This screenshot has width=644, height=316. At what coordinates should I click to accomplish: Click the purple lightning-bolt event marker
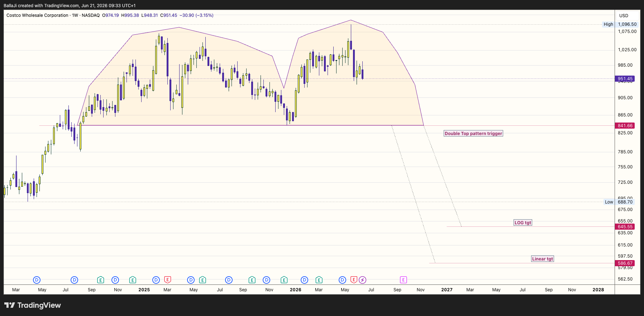tap(362, 280)
